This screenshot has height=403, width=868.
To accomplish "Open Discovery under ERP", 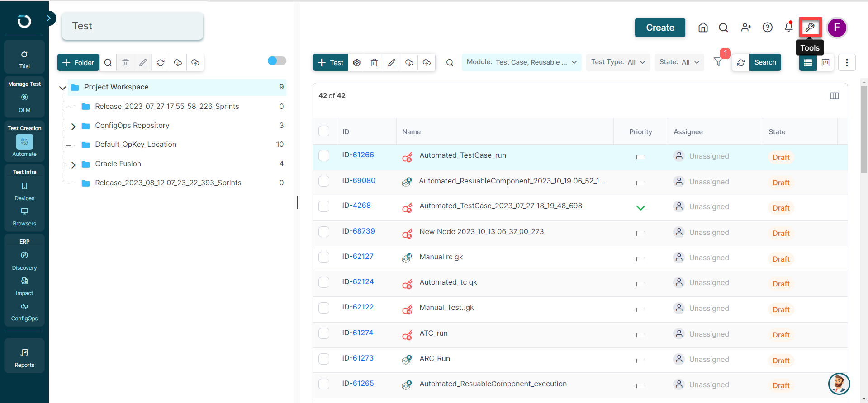I will tap(24, 261).
